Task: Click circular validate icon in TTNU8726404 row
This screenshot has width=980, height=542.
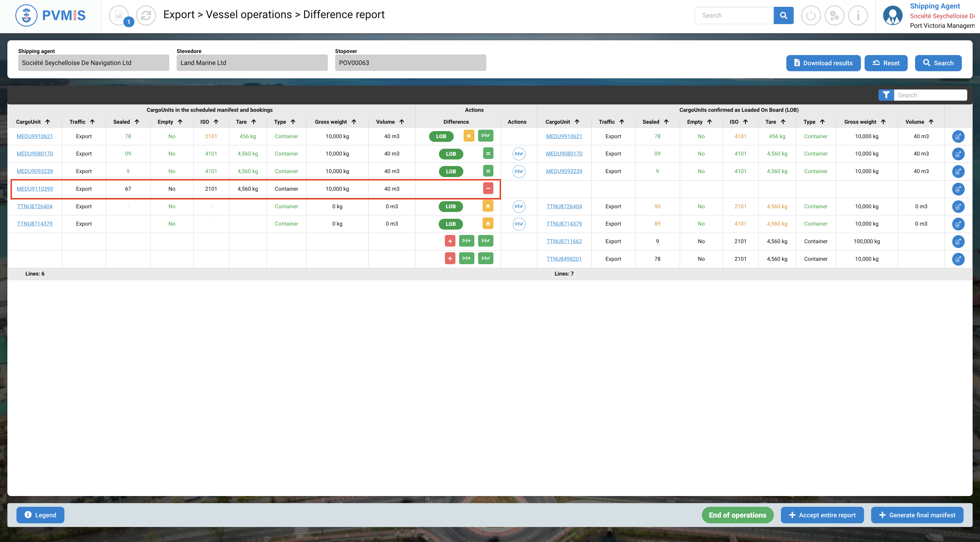Action: pos(519,206)
